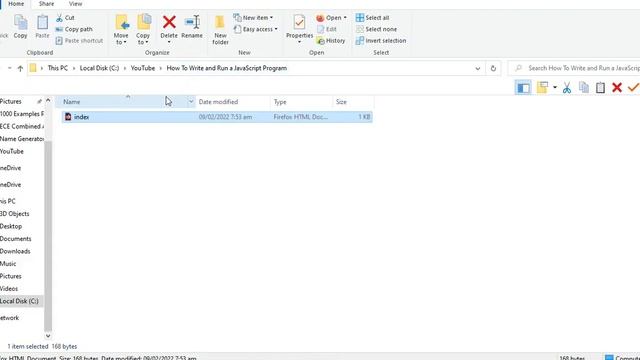
Task: Click the index file's HTML icon
Action: pos(68,117)
